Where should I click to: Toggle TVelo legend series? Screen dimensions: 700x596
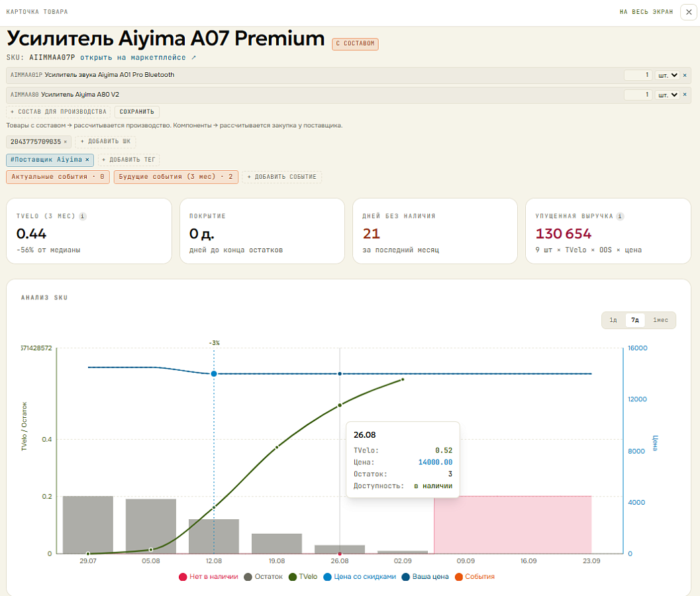(303, 577)
